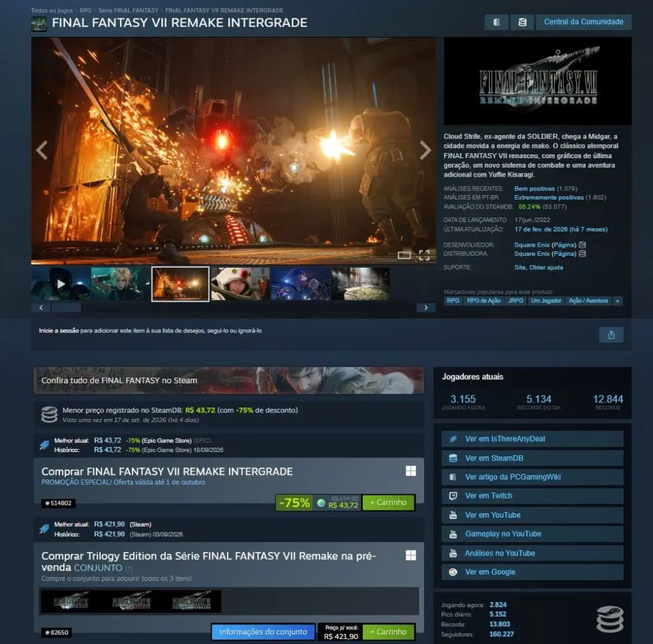Show previous screenshot with left arrow

click(41, 150)
